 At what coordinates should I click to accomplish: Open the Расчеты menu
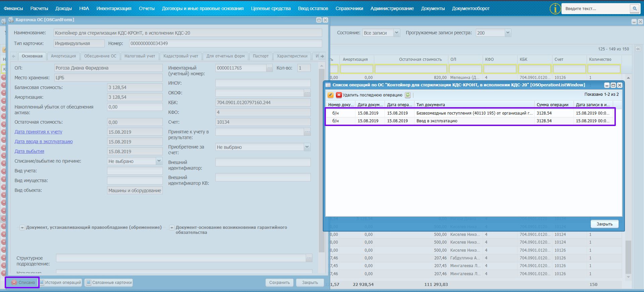pyautogui.click(x=39, y=8)
